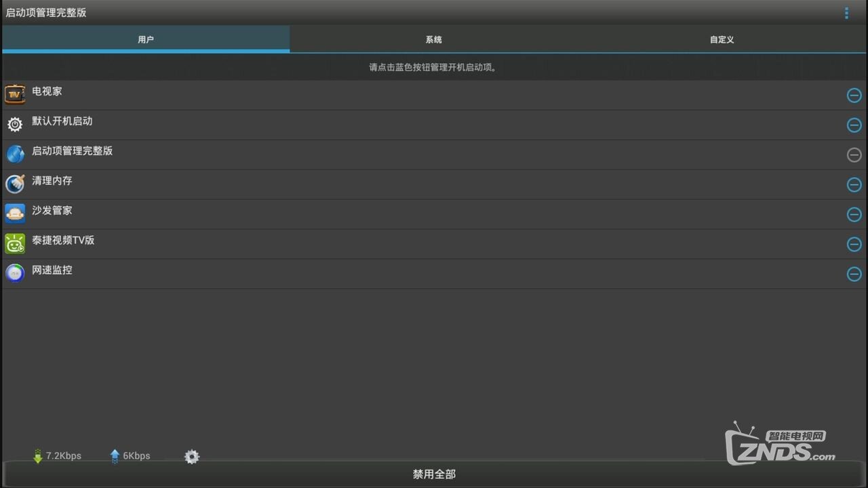Click the 默认开机启动 gear icon

click(x=15, y=124)
